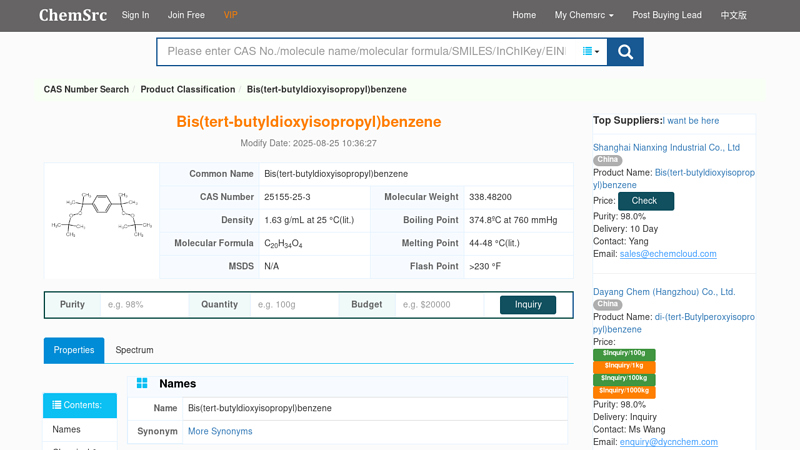Image resolution: width=800 pixels, height=450 pixels.
Task: Open the search type list dropdown
Action: coord(590,52)
